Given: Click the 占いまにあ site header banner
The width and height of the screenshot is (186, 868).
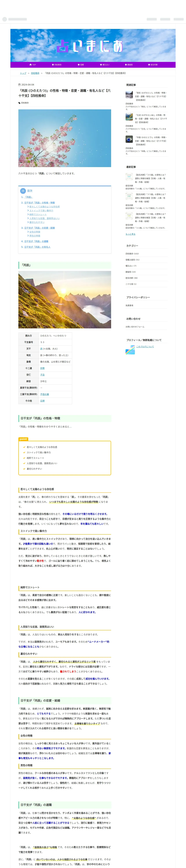Looking at the screenshot, I should tap(93, 45).
